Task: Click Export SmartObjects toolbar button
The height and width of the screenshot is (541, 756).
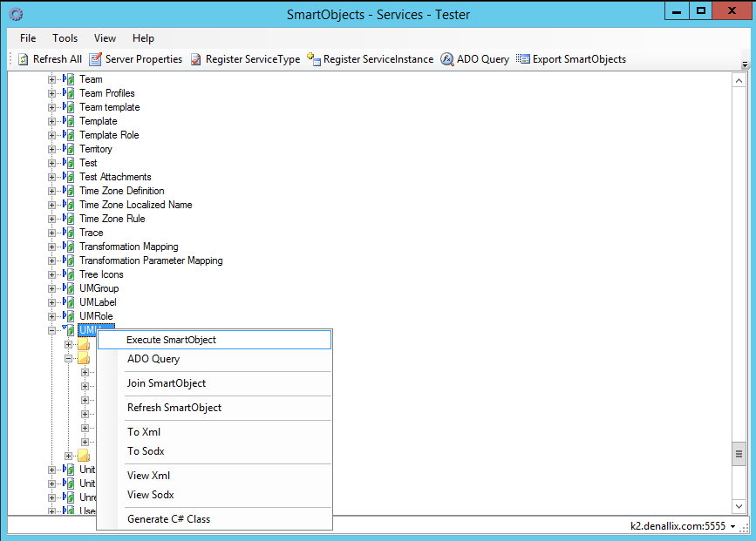Action: tap(571, 59)
